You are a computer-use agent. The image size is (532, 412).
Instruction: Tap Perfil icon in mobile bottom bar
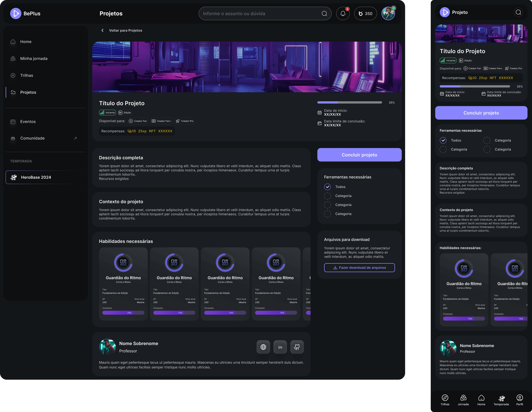click(519, 398)
